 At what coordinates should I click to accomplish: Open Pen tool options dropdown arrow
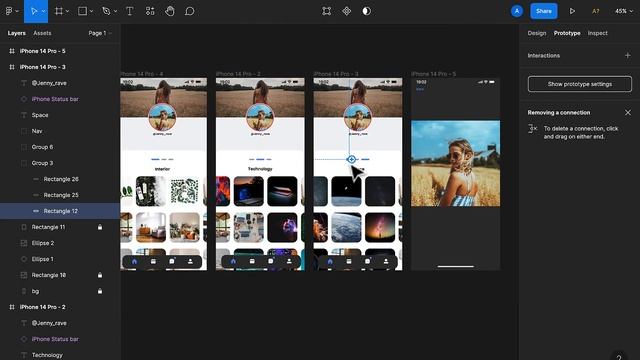115,11
